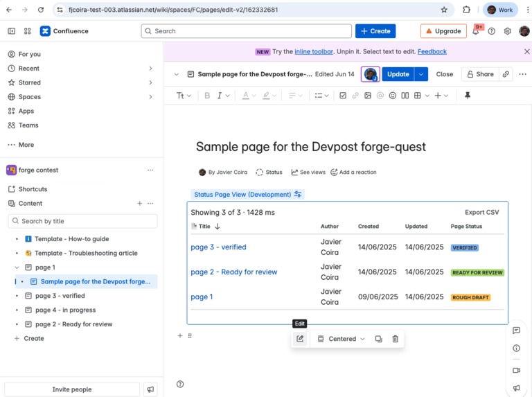
Task: Click the block drag handle icon
Action: click(190, 336)
